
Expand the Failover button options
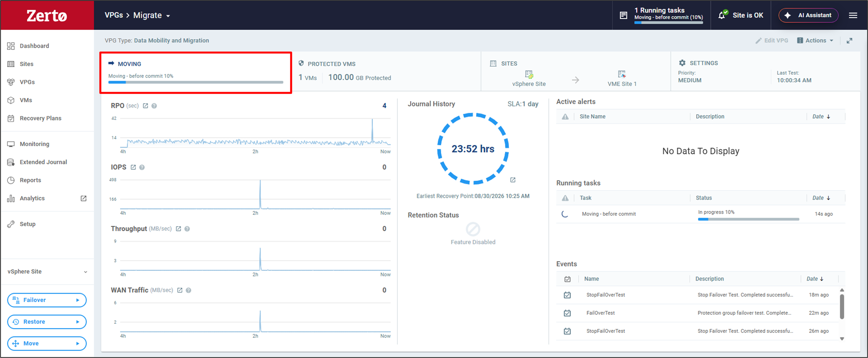(78, 300)
